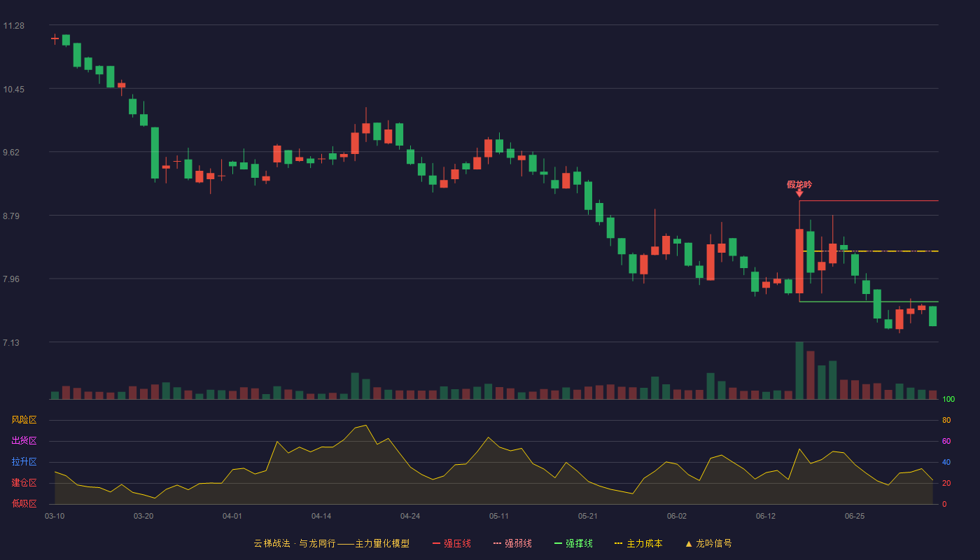
Task: Click the 06-02 date label
Action: 677,516
